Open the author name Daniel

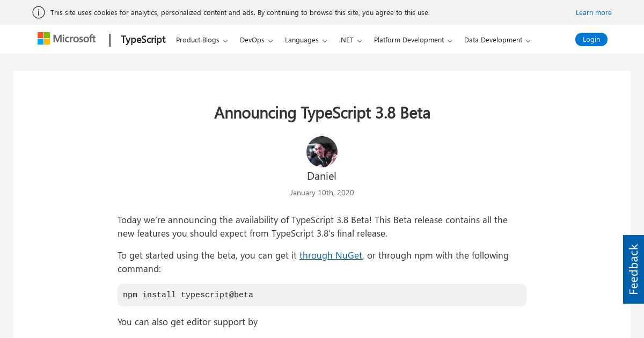[x=321, y=176]
